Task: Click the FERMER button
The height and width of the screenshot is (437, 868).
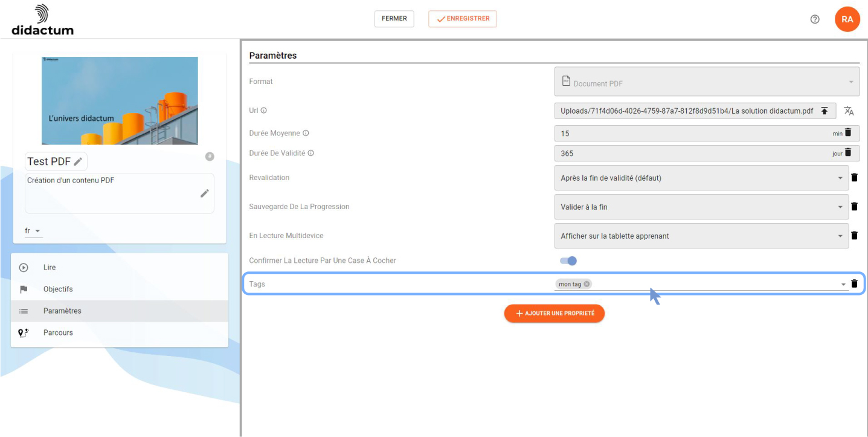Action: pyautogui.click(x=394, y=19)
